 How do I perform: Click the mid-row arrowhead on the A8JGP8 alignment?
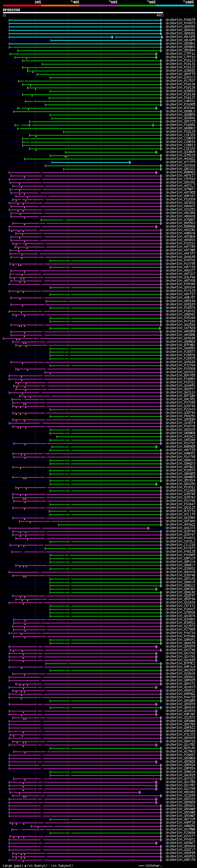[x=112, y=37]
